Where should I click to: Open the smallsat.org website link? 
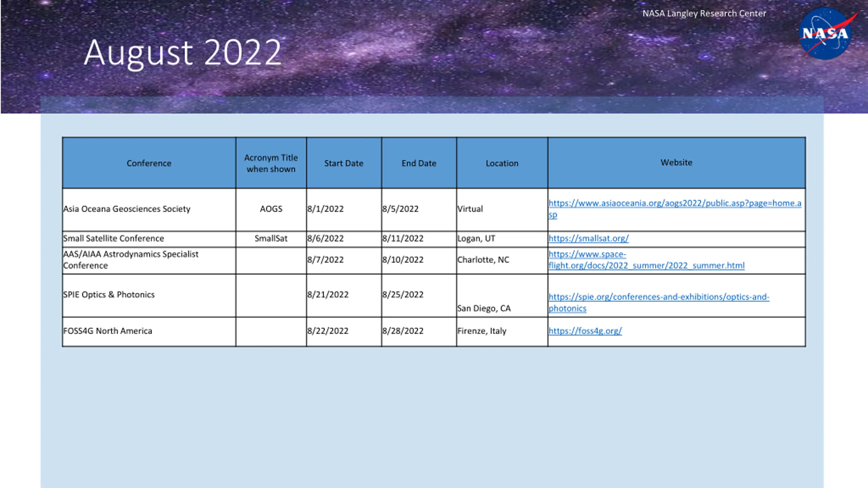pyautogui.click(x=589, y=238)
